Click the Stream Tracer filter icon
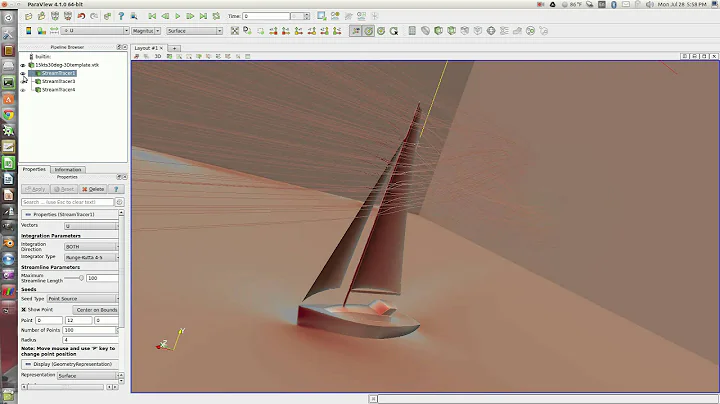720x404 pixels. [504, 31]
